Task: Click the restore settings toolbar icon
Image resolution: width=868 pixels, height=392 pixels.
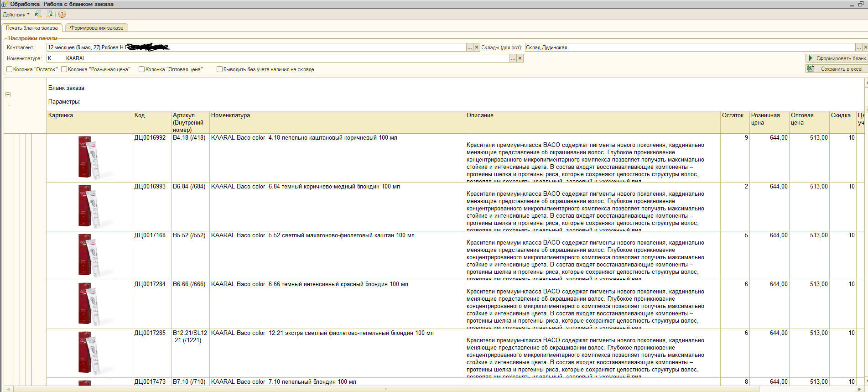Action: point(38,14)
